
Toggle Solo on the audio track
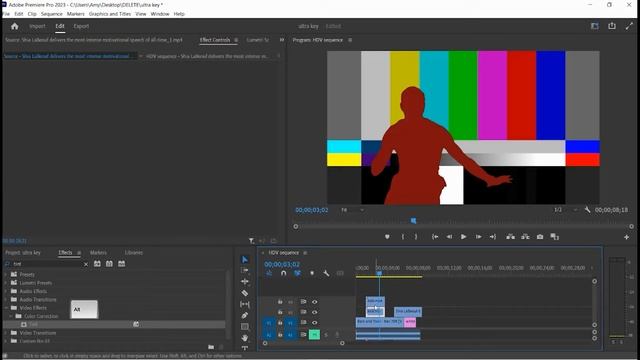coord(326,335)
